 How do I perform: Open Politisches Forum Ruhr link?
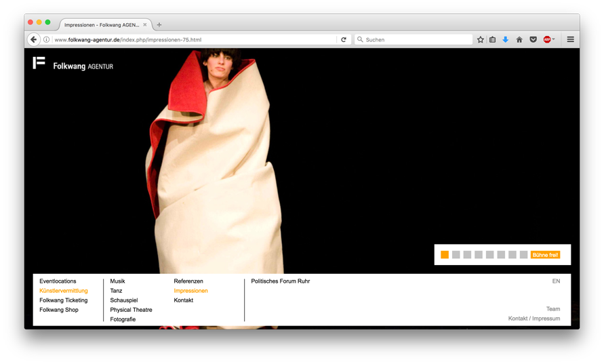click(281, 281)
